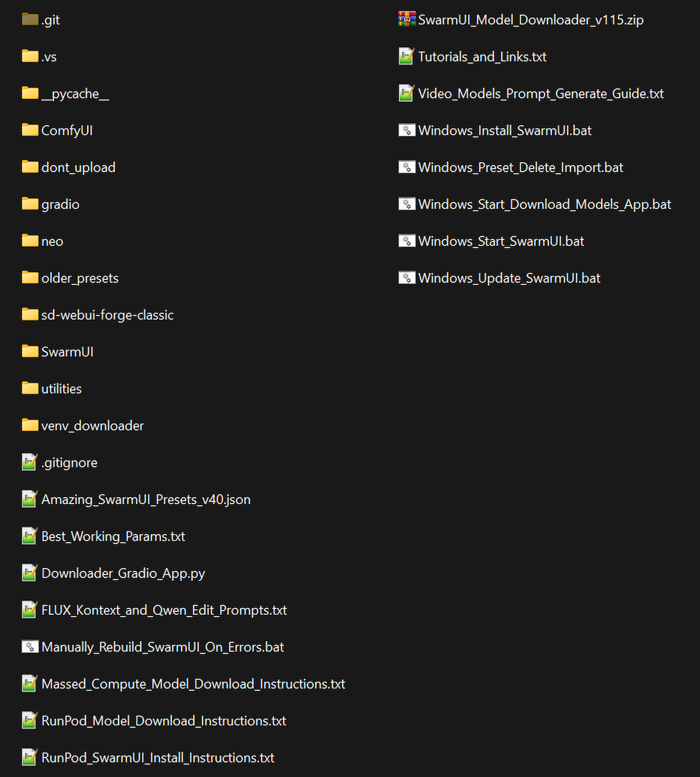Select the Tutorials_and_Links.txt file icon
Viewport: 700px width, 777px height.
point(407,56)
